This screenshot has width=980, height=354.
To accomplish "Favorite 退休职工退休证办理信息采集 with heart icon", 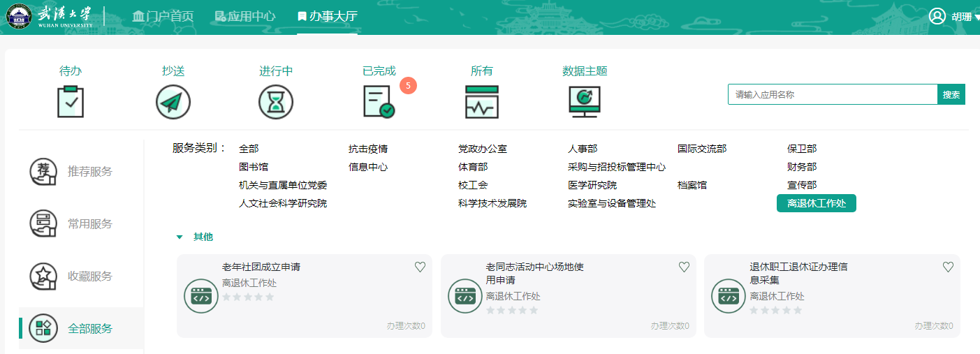I will point(948,267).
